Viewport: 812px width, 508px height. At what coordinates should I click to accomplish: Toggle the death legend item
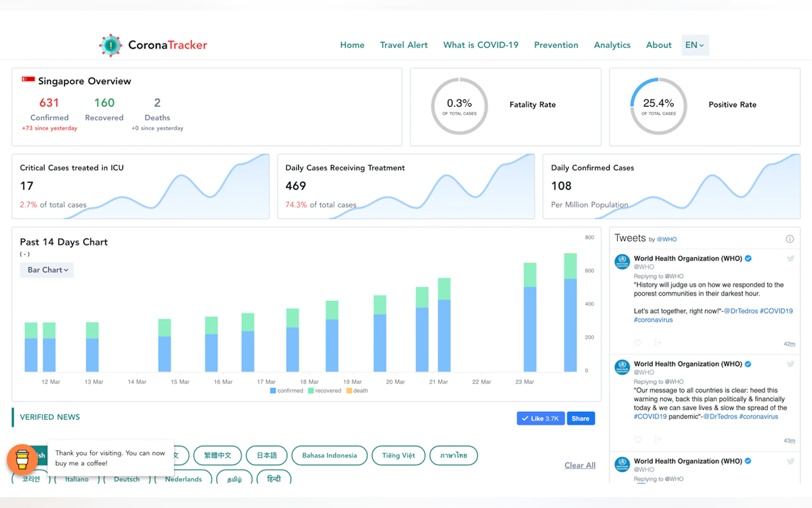(357, 391)
